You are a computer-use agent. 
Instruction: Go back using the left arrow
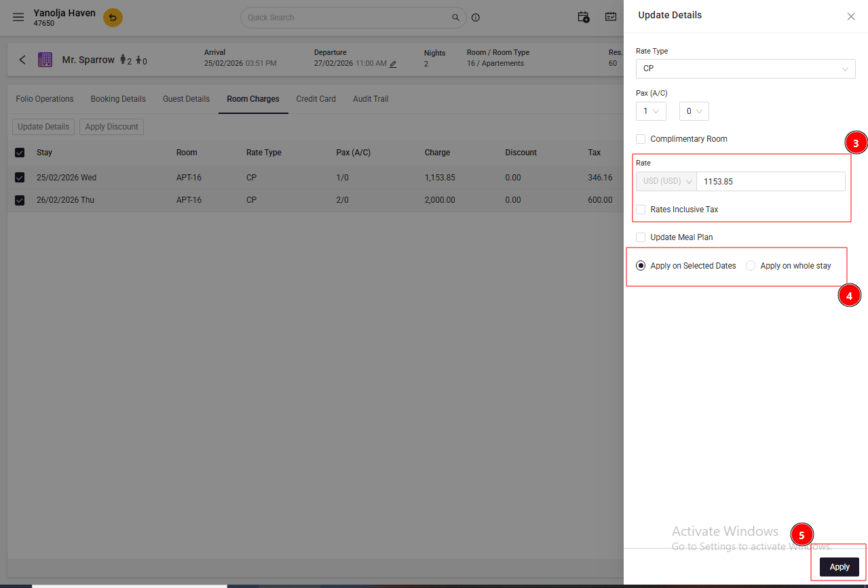[22, 60]
